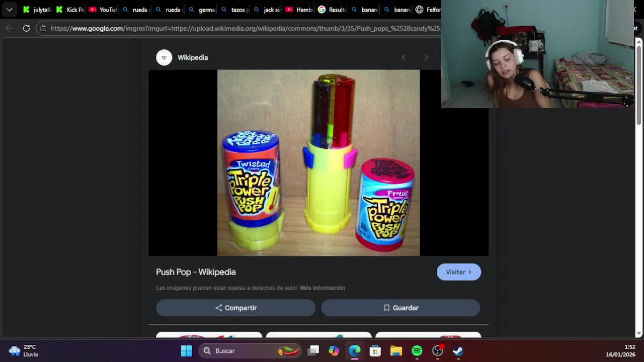The height and width of the screenshot is (362, 644).
Task: Switch to the tazos search tab
Action: (x=234, y=10)
